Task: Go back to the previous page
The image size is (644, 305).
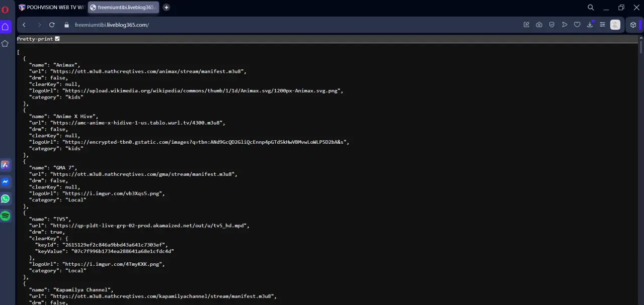Action: (24, 25)
